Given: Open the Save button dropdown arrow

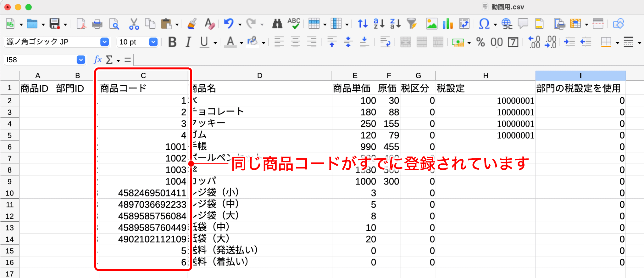Looking at the screenshot, I should pyautogui.click(x=65, y=24).
